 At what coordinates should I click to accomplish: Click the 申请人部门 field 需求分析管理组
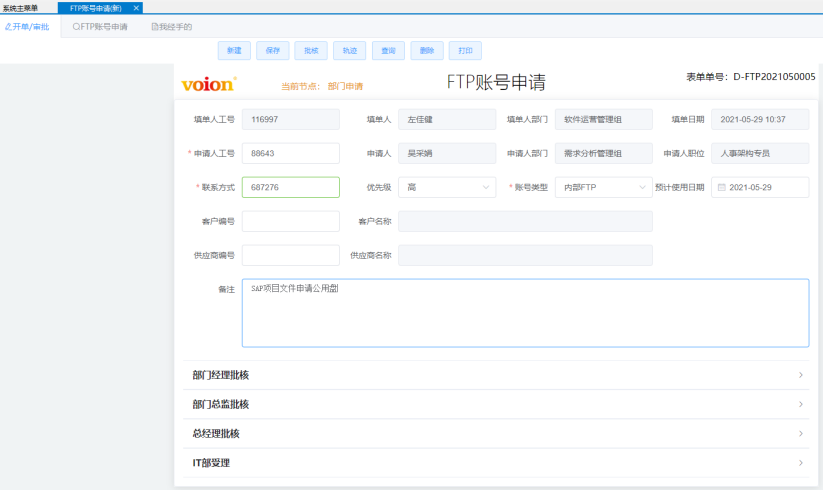[x=604, y=153]
